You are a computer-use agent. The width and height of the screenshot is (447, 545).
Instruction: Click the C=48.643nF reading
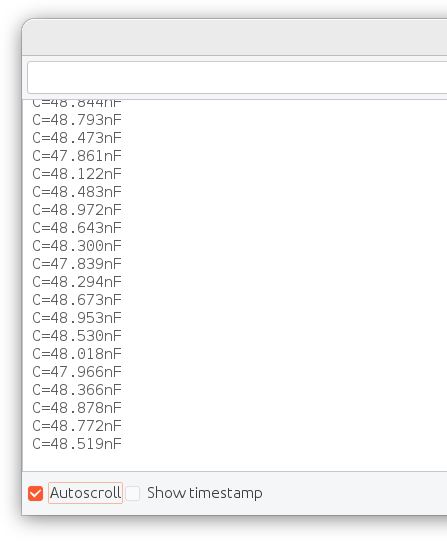77,228
